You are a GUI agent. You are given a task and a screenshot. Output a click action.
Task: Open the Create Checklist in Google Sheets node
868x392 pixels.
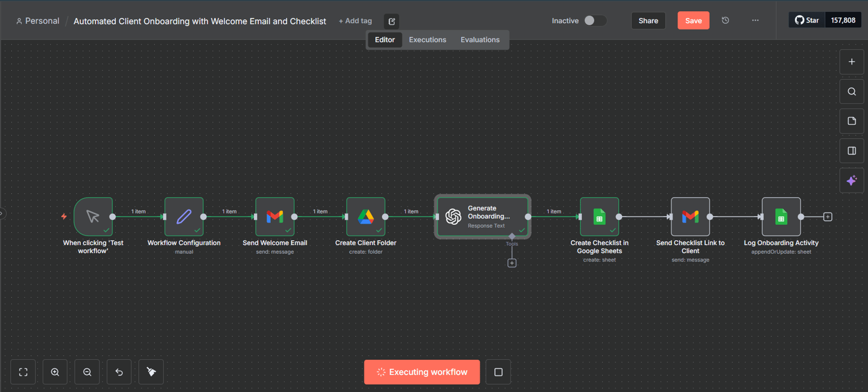pyautogui.click(x=600, y=216)
